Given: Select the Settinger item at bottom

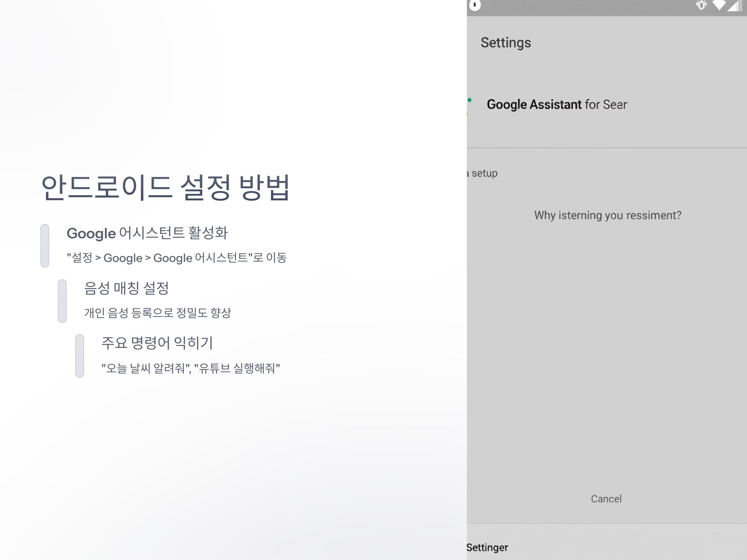Looking at the screenshot, I should tap(487, 547).
